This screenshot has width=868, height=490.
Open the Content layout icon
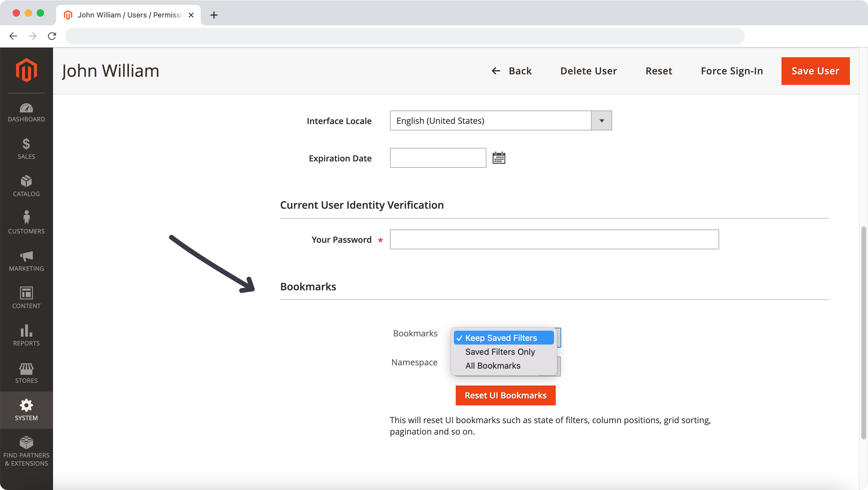pyautogui.click(x=26, y=298)
